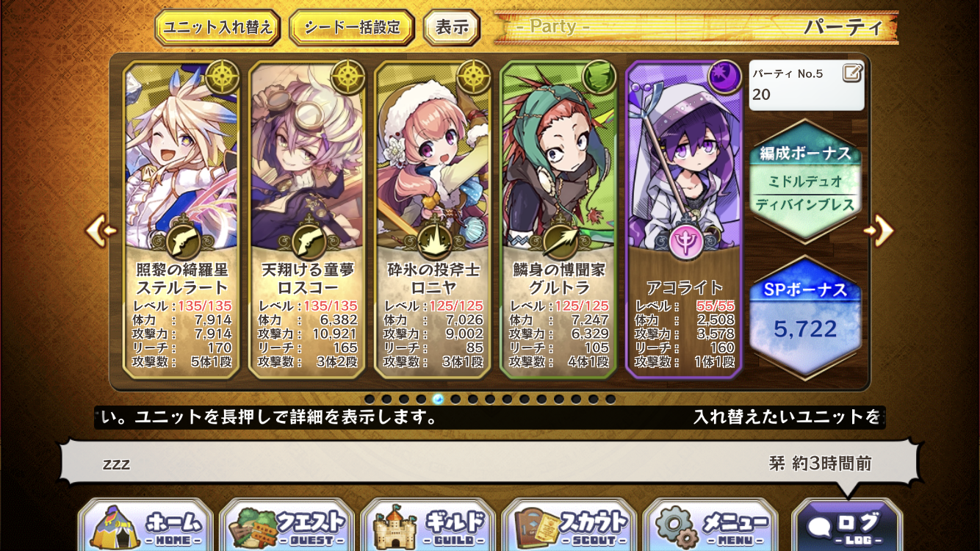Go to previous party with left arrow

click(x=101, y=231)
